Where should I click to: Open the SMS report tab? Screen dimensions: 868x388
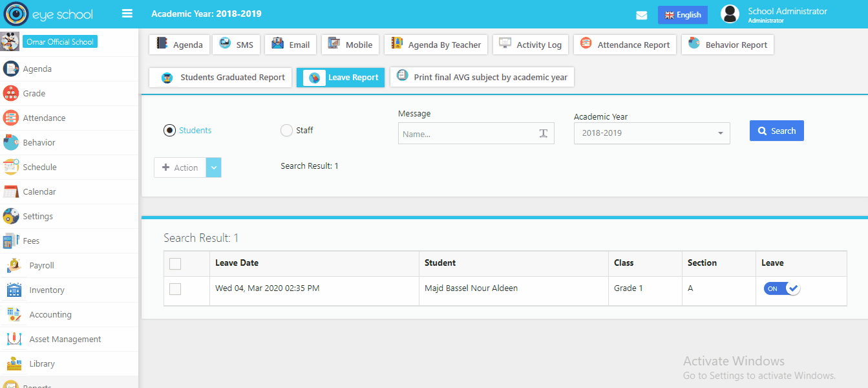pyautogui.click(x=236, y=45)
